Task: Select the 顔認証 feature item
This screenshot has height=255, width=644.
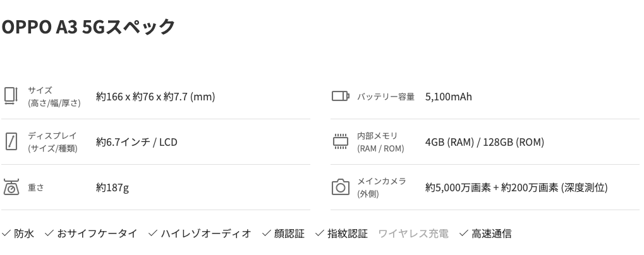Action: pos(284,234)
